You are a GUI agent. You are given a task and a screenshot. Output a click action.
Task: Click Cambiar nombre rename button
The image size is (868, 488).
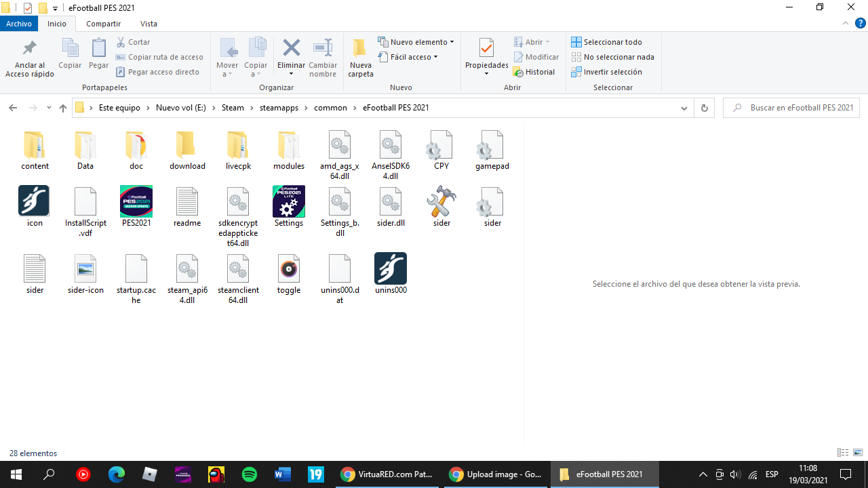[x=323, y=57]
